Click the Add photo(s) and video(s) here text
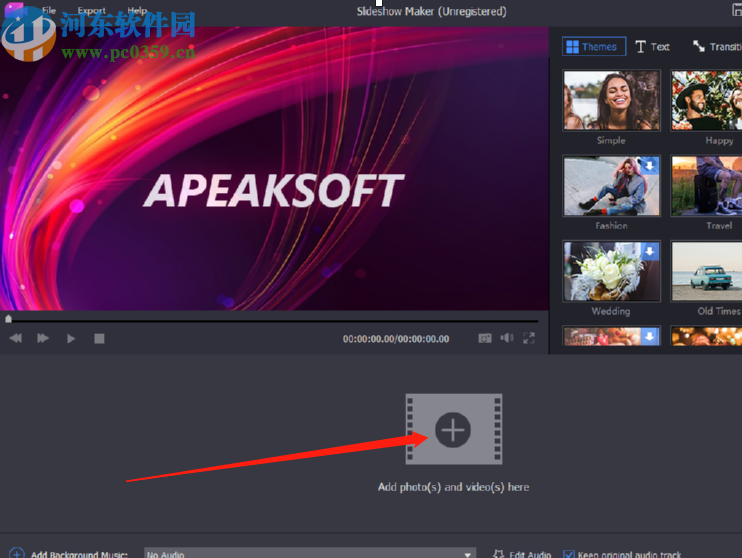 (453, 487)
